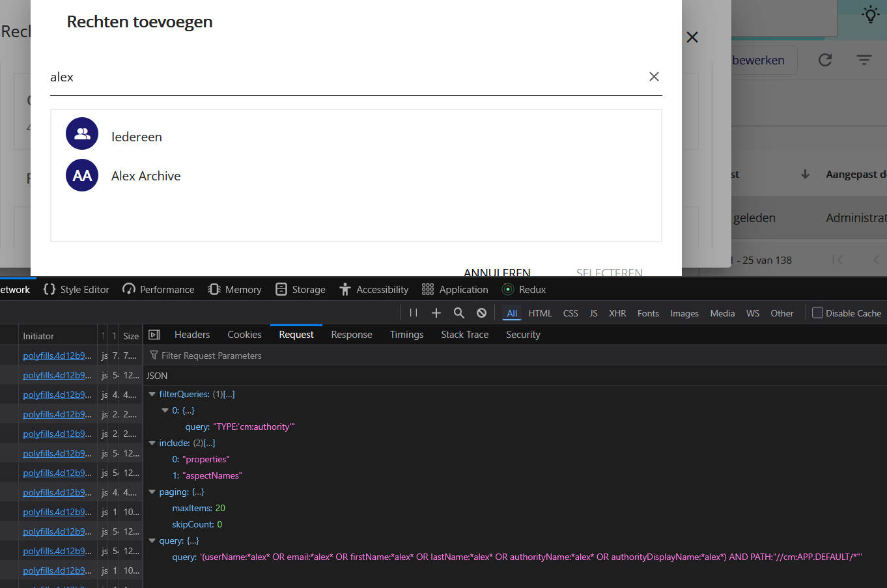Close the dialog with the X outside

692,38
